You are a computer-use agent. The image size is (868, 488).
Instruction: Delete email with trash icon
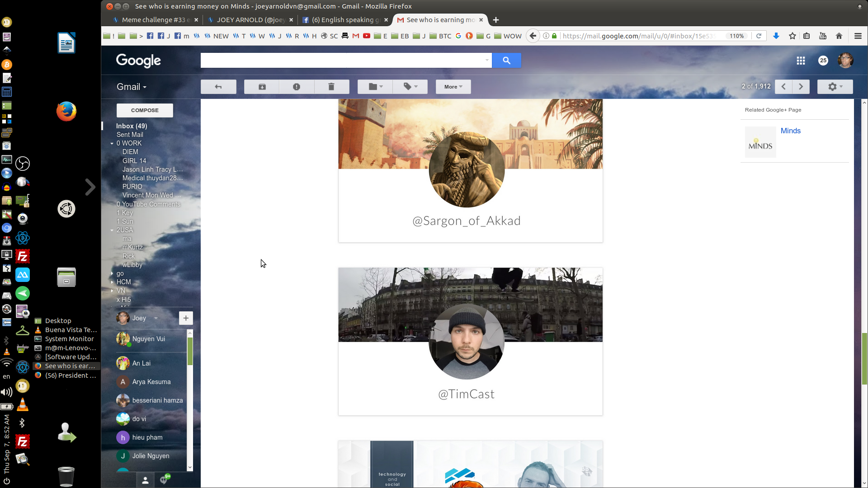pos(331,87)
